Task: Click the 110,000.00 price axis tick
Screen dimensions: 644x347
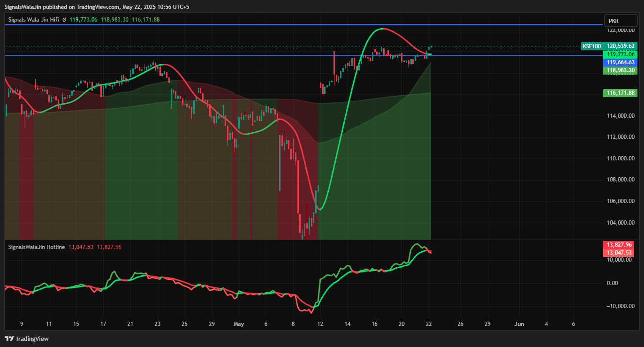Action: (x=621, y=158)
